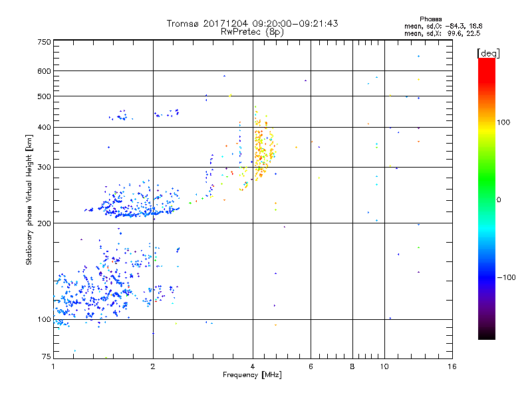The height and width of the screenshot is (399, 532).
Task: Click the x-axis tick label "1"
Action: coord(53,366)
